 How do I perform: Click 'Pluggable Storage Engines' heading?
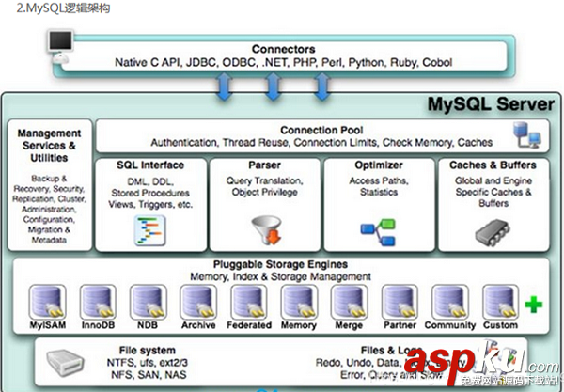point(280,264)
